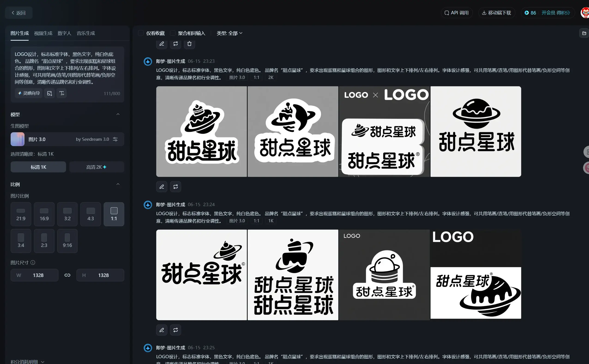The height and width of the screenshot is (364, 589).
Task: Toggle the width-height link icon
Action: coord(67,275)
